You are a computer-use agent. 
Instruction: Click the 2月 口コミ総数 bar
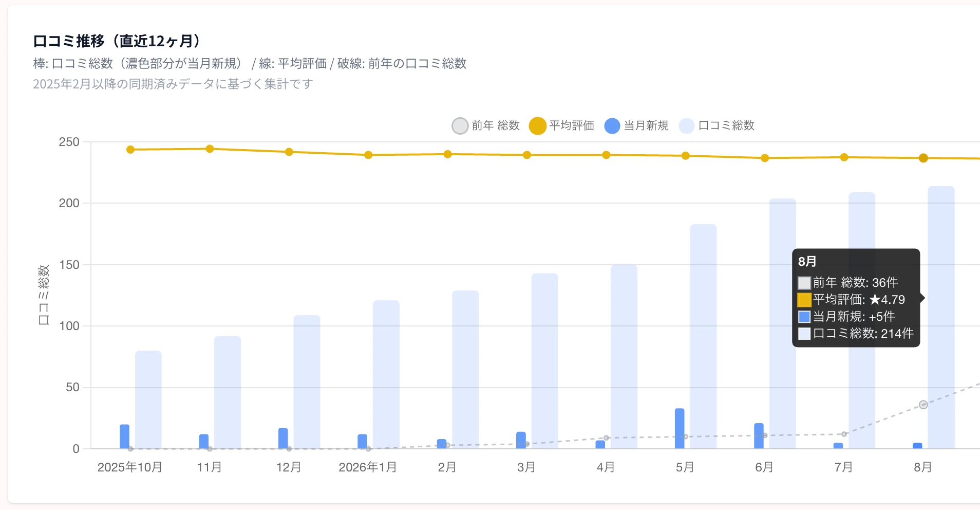click(465, 370)
